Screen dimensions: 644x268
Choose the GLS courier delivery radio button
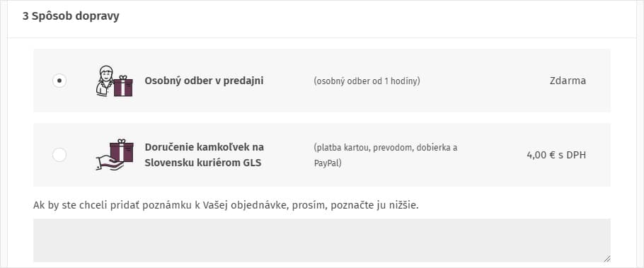click(59, 155)
